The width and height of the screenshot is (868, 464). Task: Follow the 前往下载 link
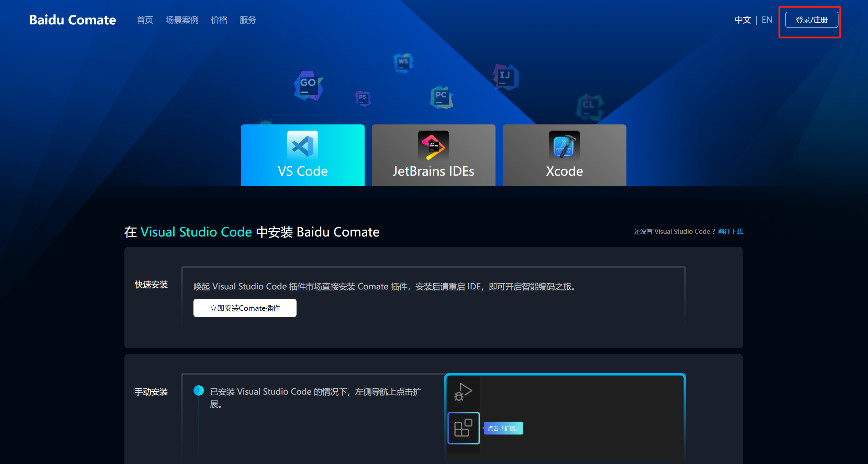pos(730,232)
